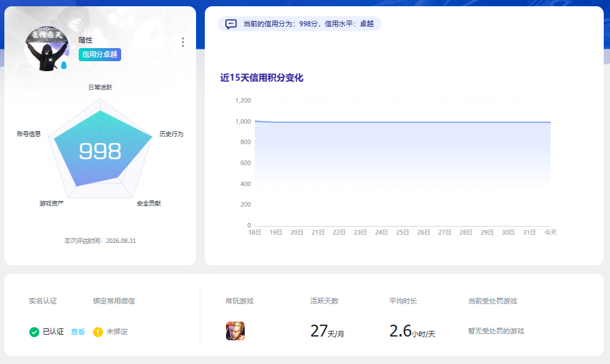Click the 27天/月 active days value
The height and width of the screenshot is (364, 610).
(327, 332)
